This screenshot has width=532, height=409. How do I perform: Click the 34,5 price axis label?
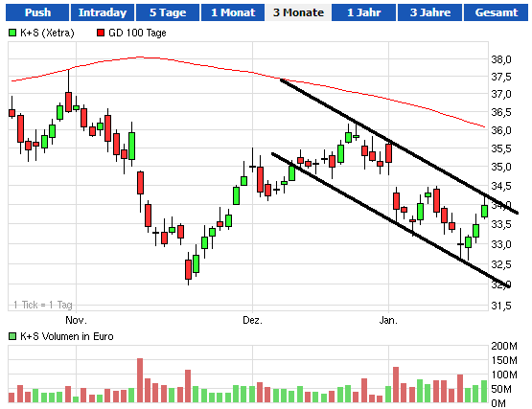point(501,186)
